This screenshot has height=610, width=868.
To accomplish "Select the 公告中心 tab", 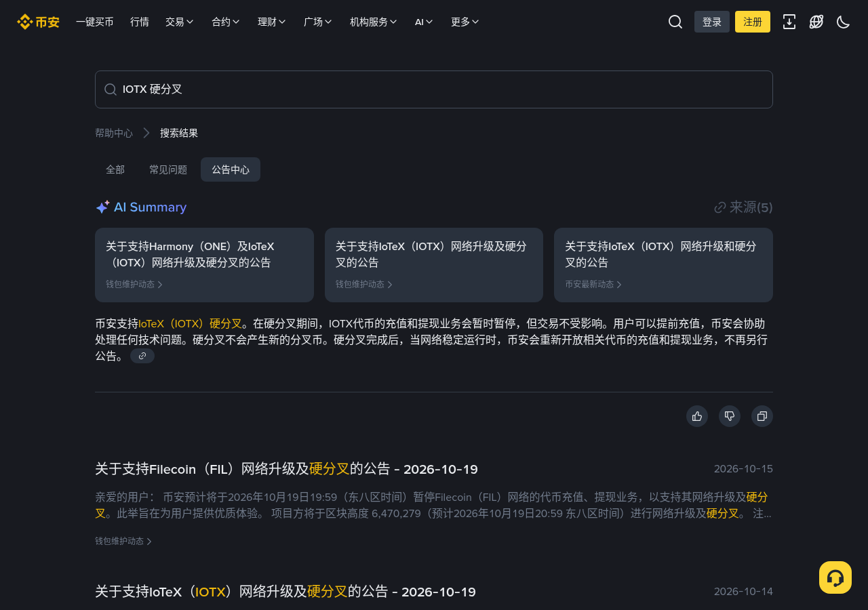I will (231, 169).
